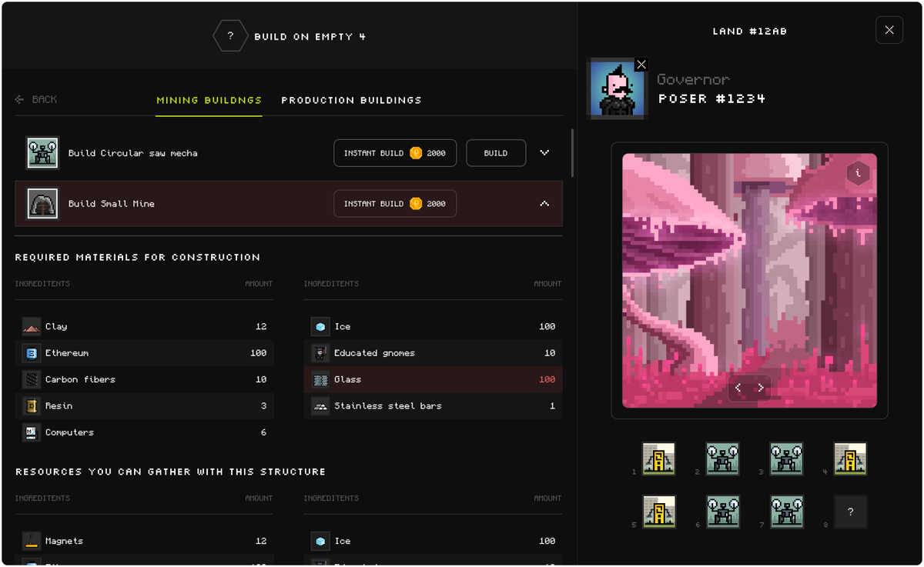Select building slot 1 yellow building
The image size is (924, 567).
click(x=659, y=459)
